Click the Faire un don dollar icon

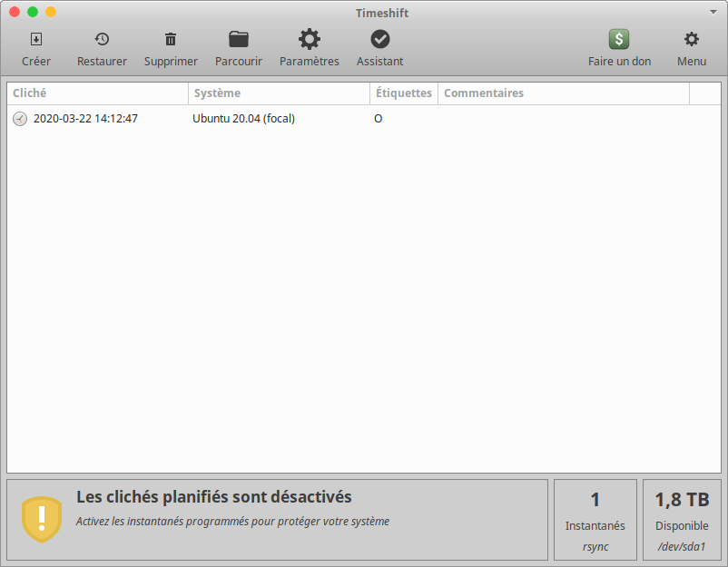(619, 40)
